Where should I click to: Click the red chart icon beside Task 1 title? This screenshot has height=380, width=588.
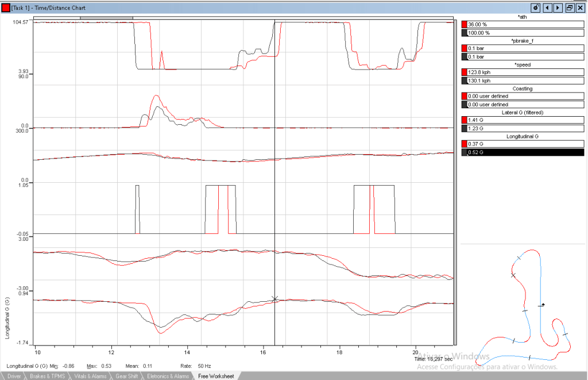pos(6,8)
